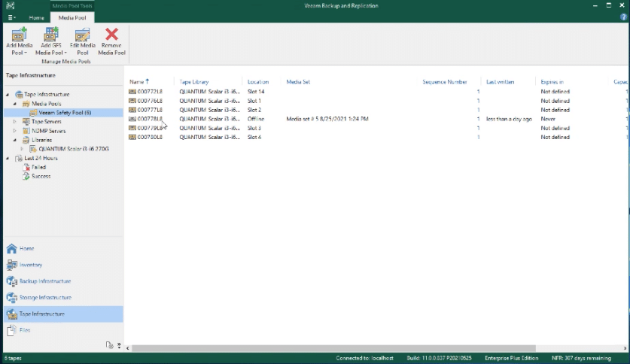Screen dimensions: 630x364
Task: Select the Media Pool ribbon tab
Action: point(72,17)
